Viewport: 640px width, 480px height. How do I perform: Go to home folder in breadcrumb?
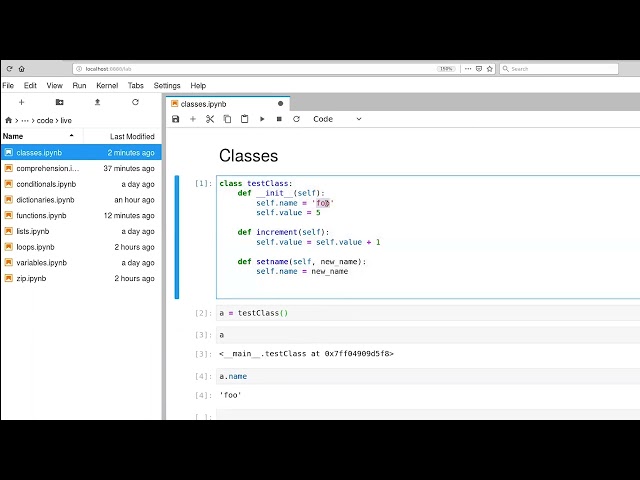pos(8,120)
